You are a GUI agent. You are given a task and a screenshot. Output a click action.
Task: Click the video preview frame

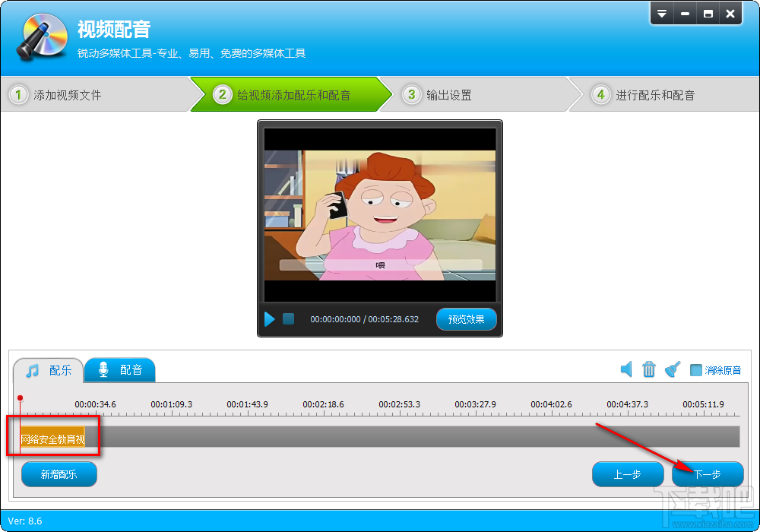pos(380,215)
